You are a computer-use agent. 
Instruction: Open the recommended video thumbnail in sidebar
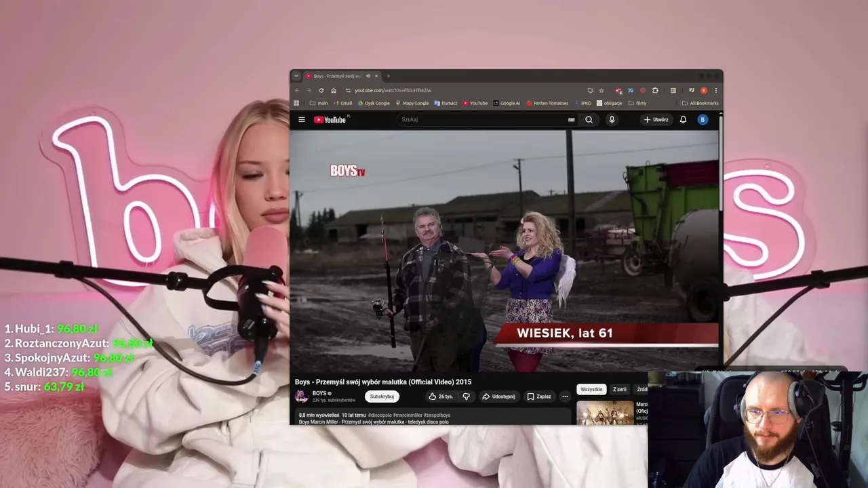[605, 413]
